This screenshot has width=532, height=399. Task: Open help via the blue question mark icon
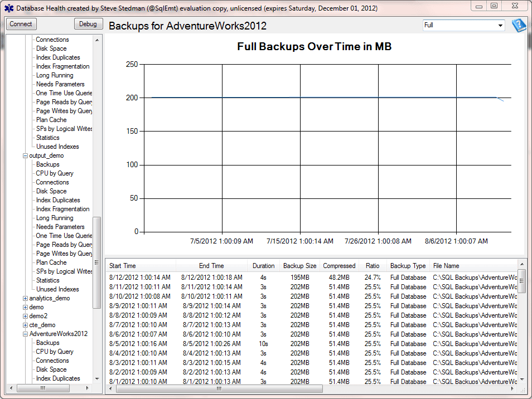tap(519, 25)
